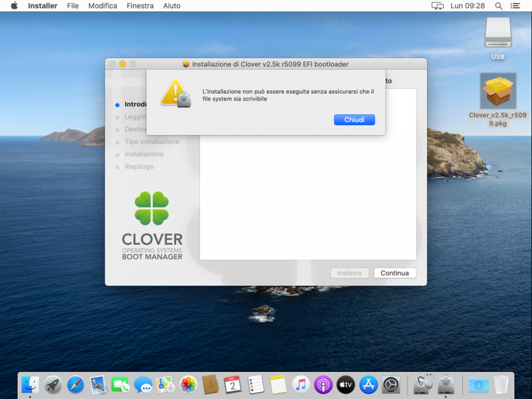Image resolution: width=532 pixels, height=399 pixels.
Task: Open Apple TV from the Dock
Action: 346,385
